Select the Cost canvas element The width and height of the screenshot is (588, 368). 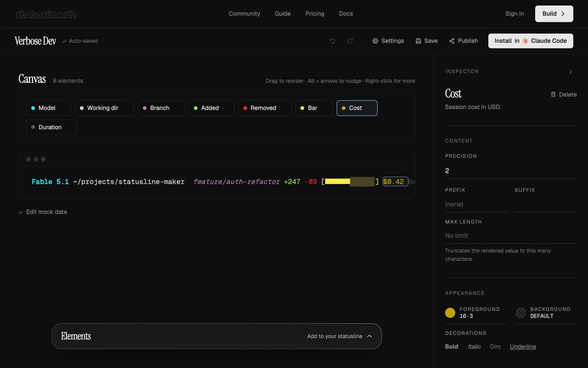[x=357, y=108]
